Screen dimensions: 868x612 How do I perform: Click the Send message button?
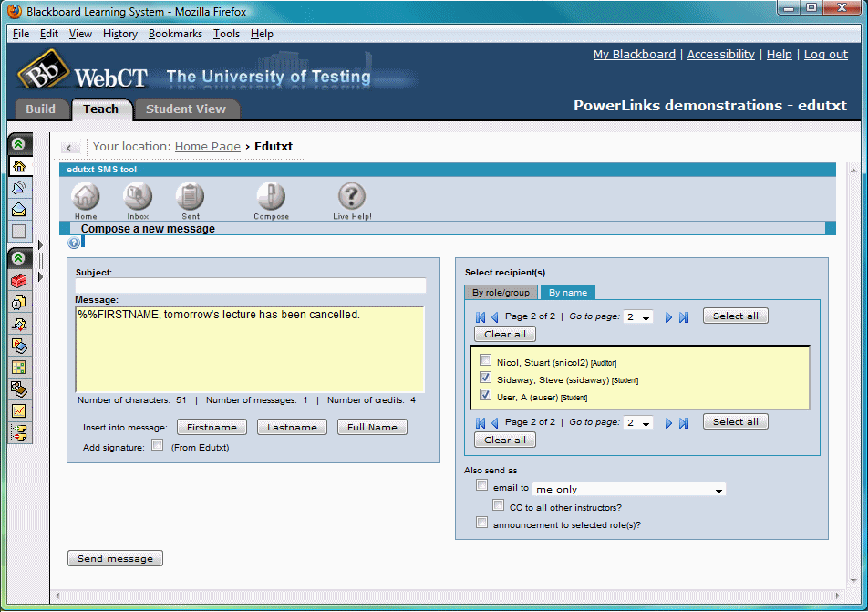click(115, 557)
